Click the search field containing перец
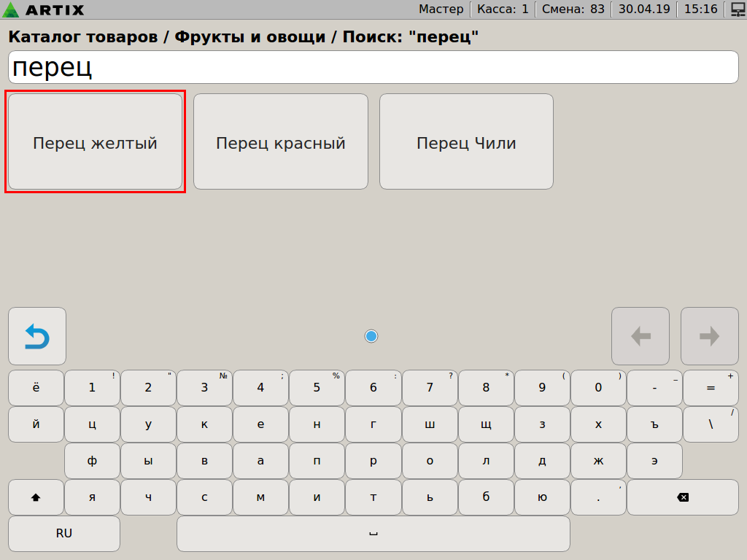The height and width of the screenshot is (560, 747). point(373,68)
